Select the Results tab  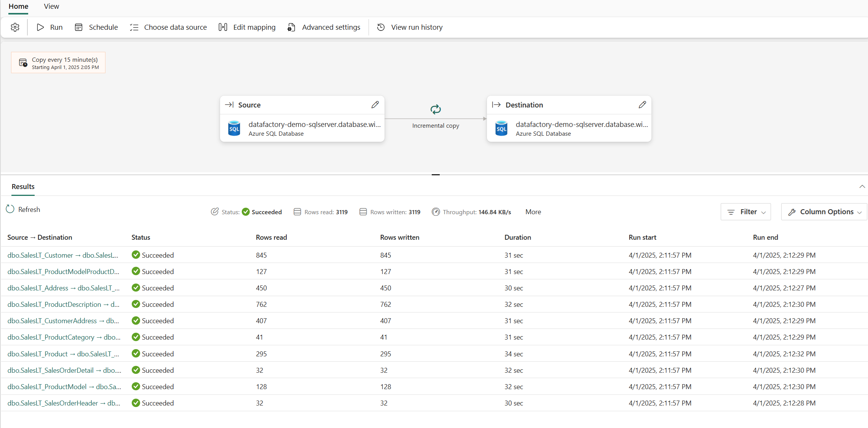[23, 186]
